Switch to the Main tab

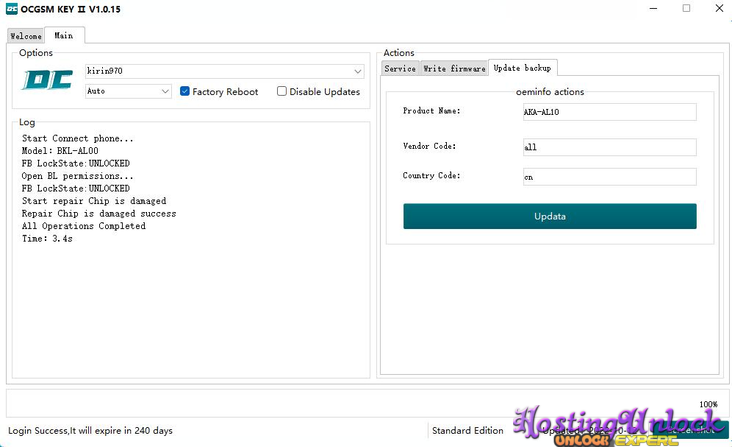(x=64, y=35)
